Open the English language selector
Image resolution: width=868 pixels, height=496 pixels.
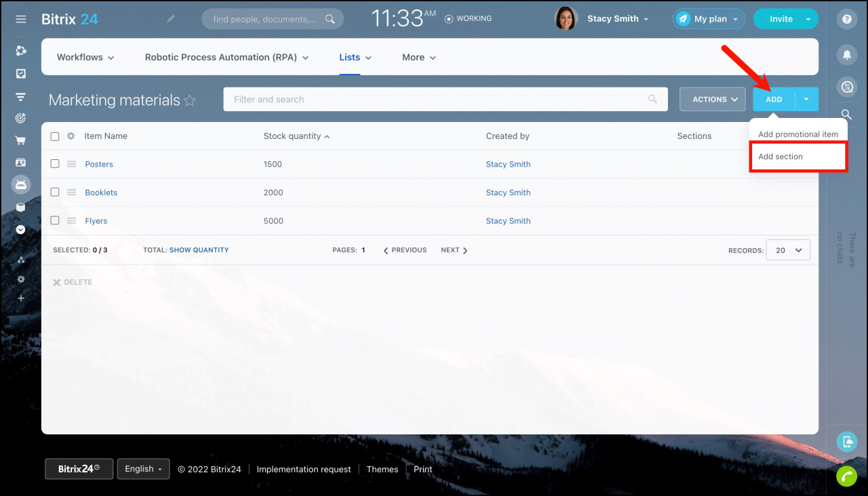(x=143, y=469)
